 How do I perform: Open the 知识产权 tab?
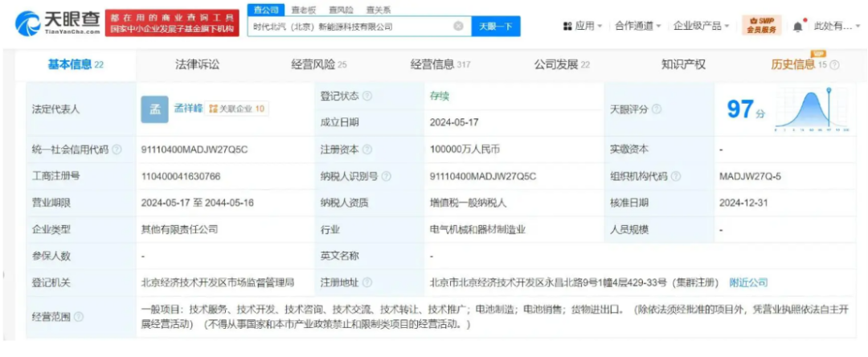point(683,65)
